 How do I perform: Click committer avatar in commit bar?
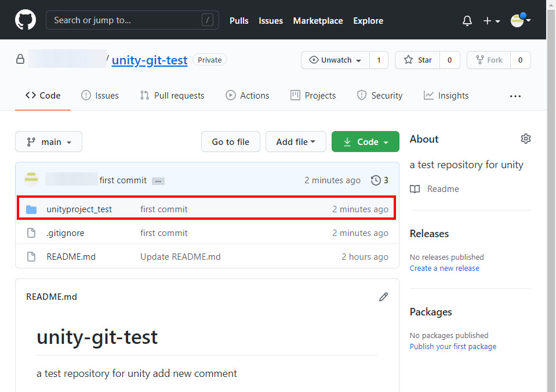pyautogui.click(x=31, y=180)
